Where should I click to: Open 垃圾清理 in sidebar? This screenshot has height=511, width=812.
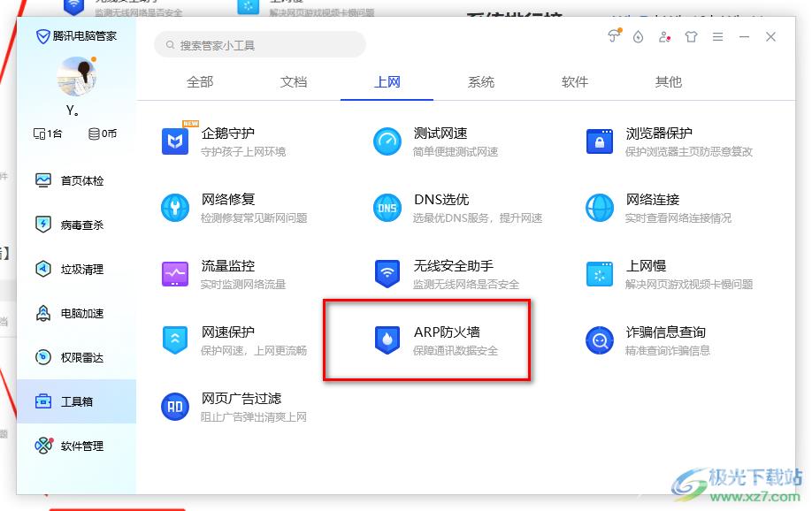point(81,269)
